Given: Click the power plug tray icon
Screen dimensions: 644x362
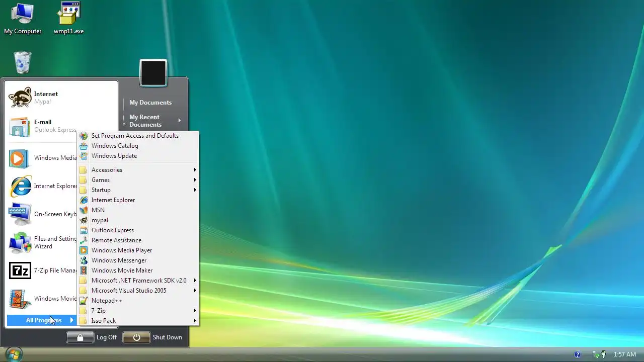Looking at the screenshot, I should [603, 354].
